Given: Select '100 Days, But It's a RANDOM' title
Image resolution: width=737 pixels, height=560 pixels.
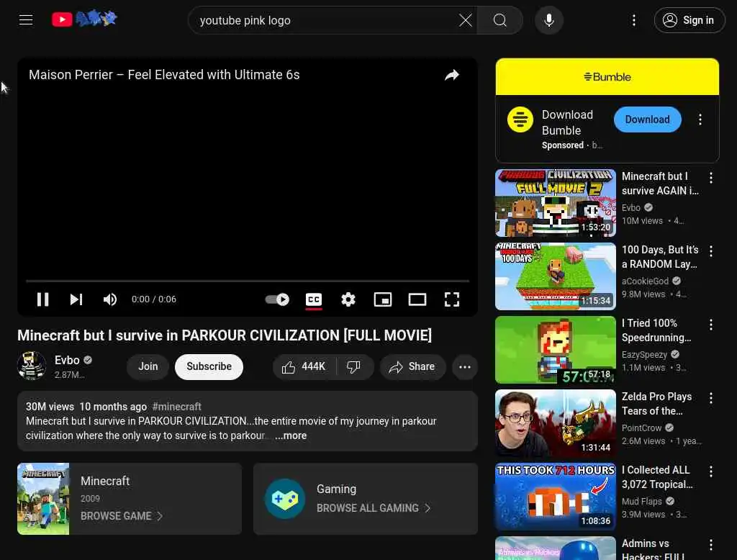Looking at the screenshot, I should pos(660,257).
